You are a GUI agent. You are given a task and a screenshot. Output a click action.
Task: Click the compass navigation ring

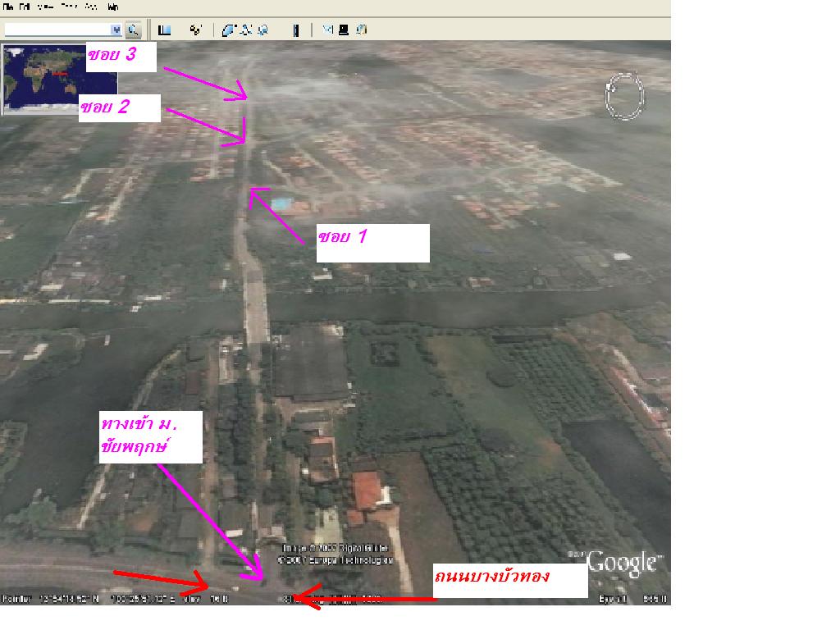tap(625, 96)
